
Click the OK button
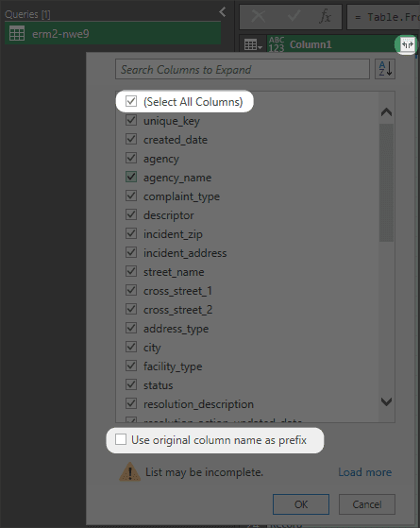click(x=301, y=504)
